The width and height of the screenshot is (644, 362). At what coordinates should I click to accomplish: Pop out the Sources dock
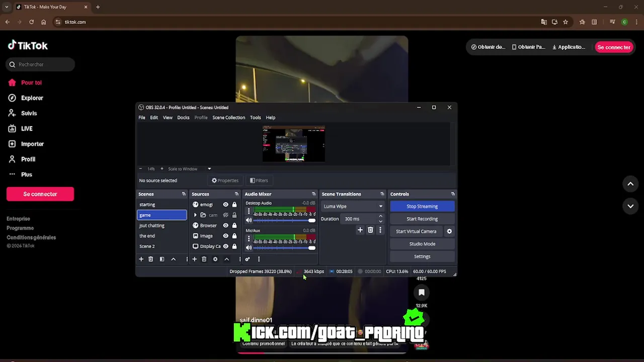236,194
